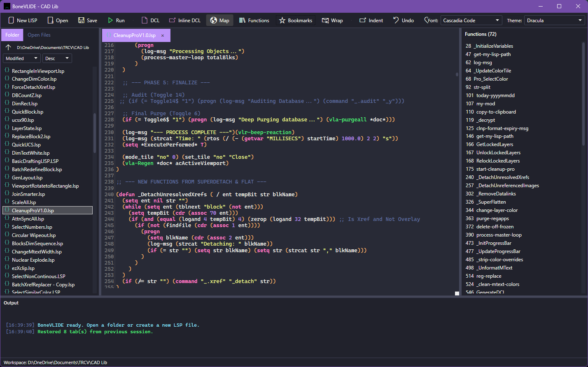
Task: Open the Desc sort order dropdown
Action: click(57, 58)
